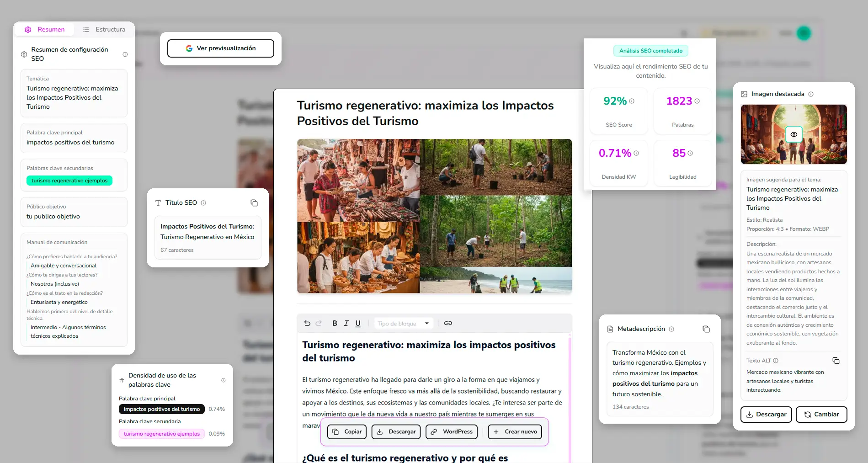
Task: Click the Ver previsualización button
Action: click(221, 48)
